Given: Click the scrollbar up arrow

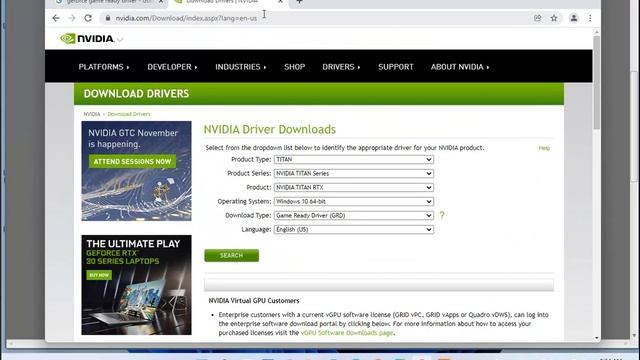Looking at the screenshot, I should point(597,32).
